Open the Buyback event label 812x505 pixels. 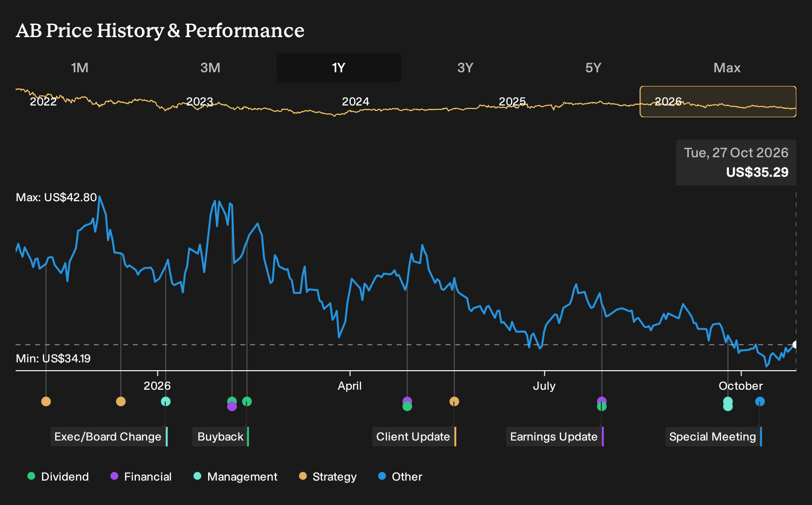point(221,437)
